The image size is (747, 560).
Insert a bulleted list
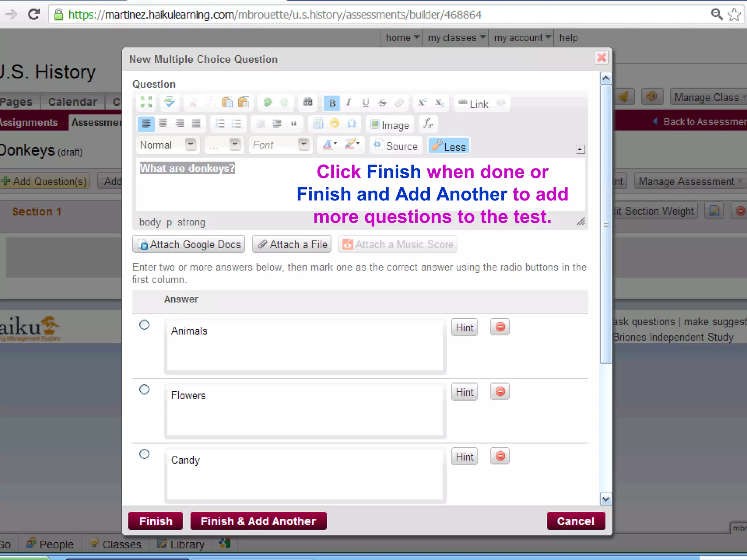click(237, 124)
